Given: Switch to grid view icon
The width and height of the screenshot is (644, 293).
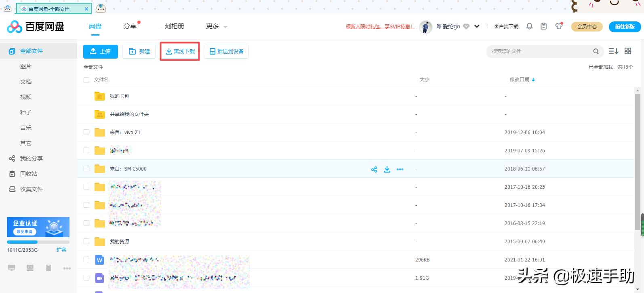Looking at the screenshot, I should tap(628, 51).
